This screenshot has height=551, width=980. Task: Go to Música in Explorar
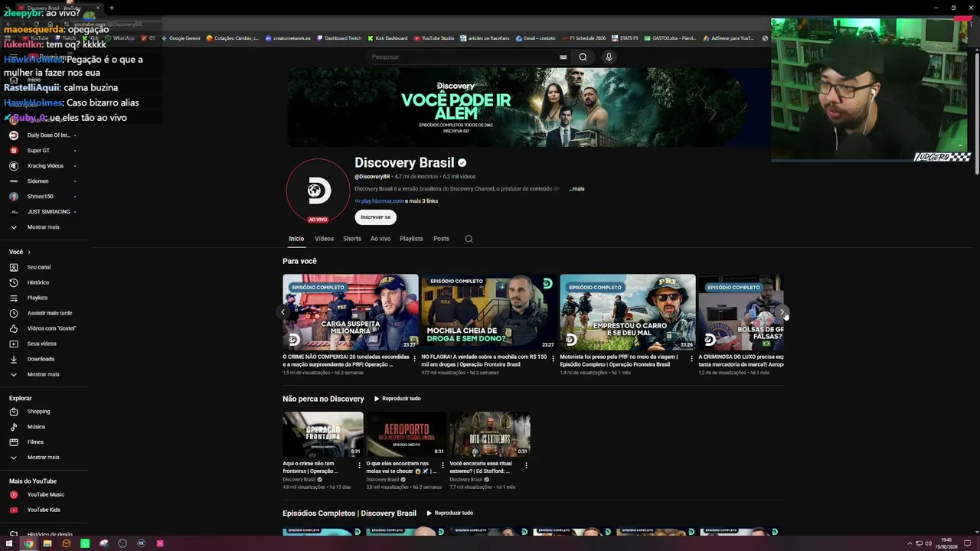click(36, 427)
